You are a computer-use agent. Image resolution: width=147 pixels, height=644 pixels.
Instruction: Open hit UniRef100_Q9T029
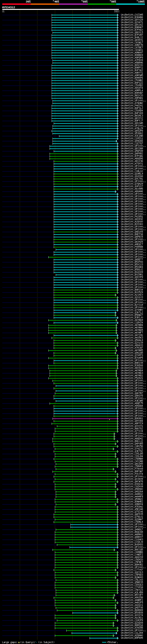132,20
